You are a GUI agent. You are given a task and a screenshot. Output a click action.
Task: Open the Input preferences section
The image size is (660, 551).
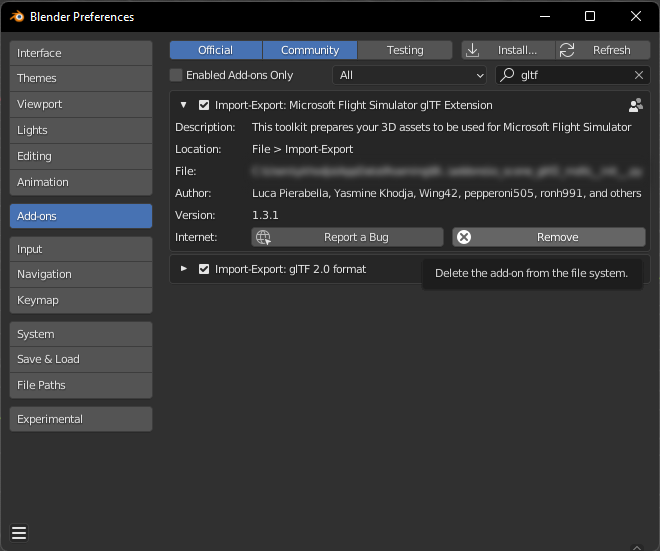(x=81, y=249)
